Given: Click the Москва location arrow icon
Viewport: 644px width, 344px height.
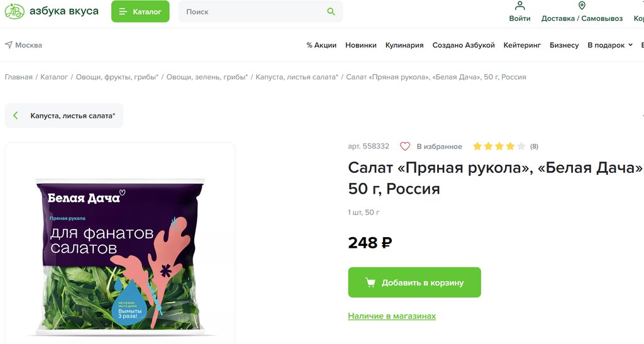Looking at the screenshot, I should 9,45.
